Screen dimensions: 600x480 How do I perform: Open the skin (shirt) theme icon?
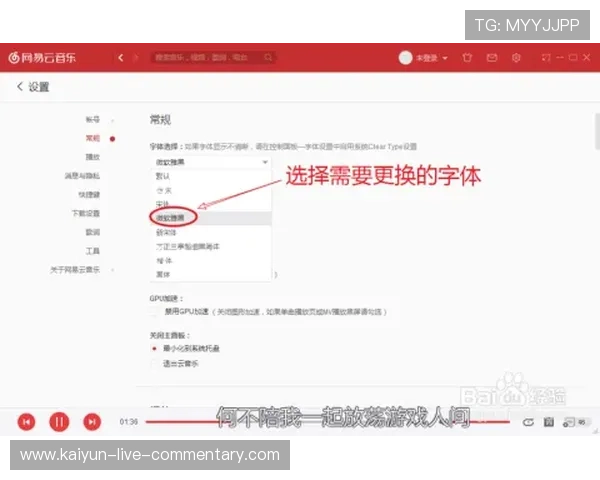[467, 58]
